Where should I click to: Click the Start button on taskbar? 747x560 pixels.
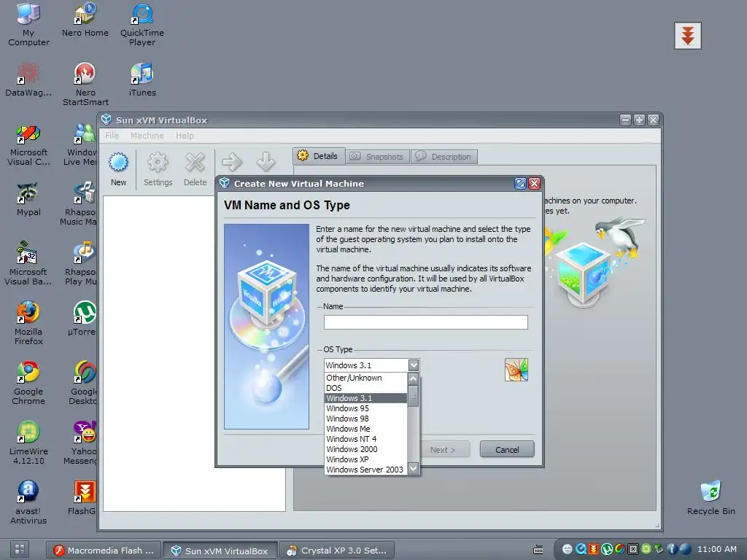pyautogui.click(x=20, y=549)
